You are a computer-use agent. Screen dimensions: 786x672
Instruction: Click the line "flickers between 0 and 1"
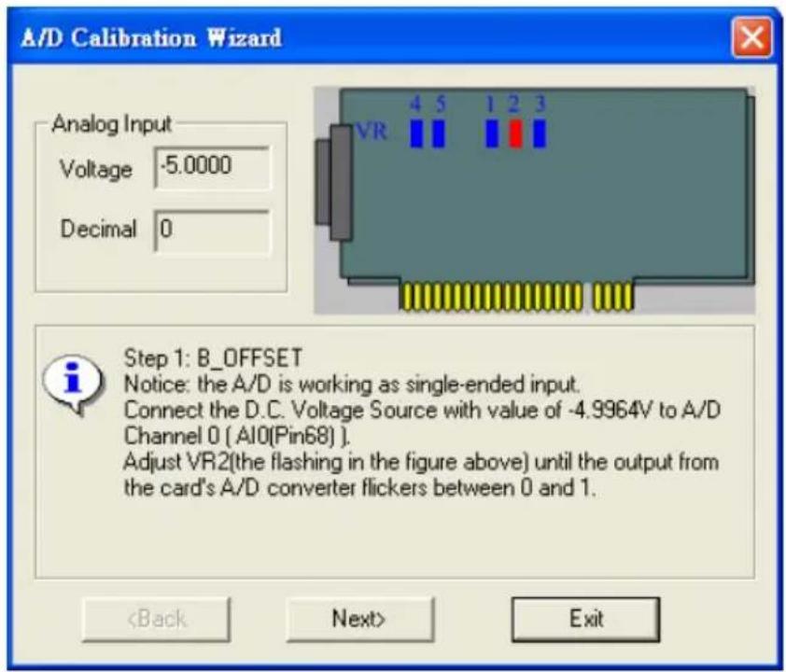360,487
